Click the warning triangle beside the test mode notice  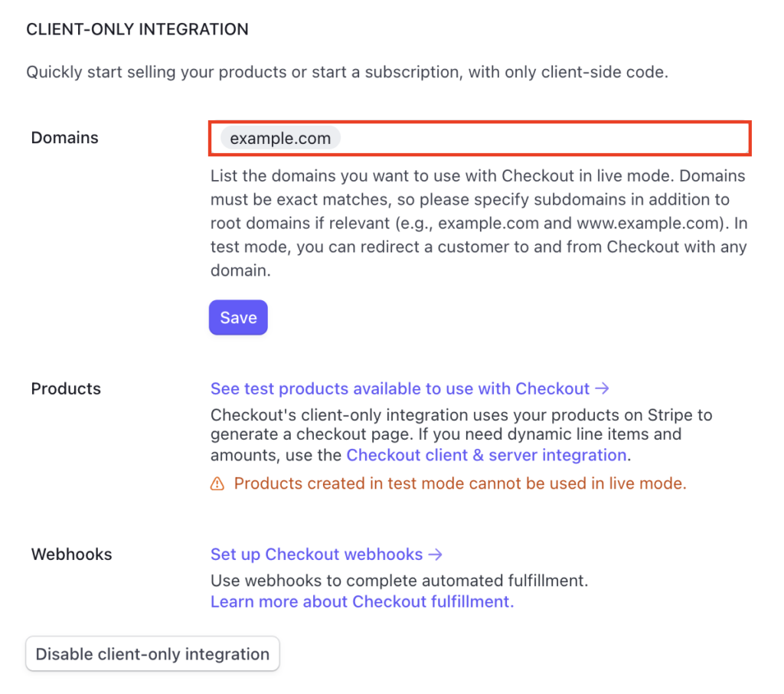tap(217, 483)
